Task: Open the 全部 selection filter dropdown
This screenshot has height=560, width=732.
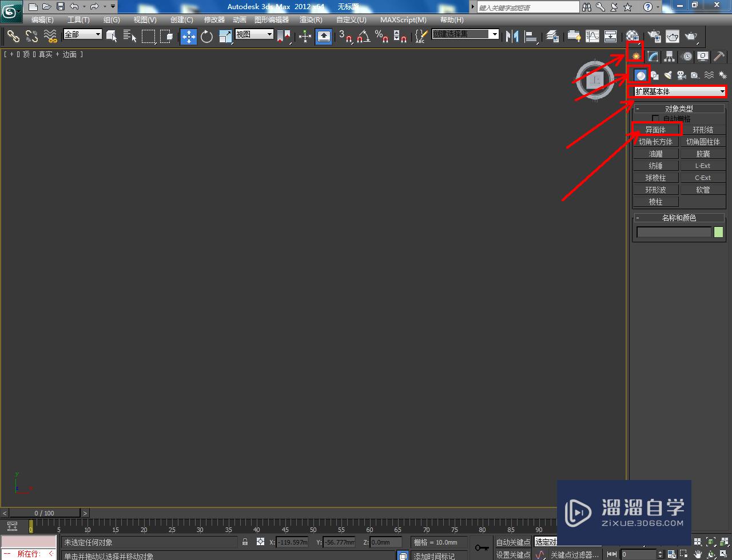Action: (x=82, y=34)
